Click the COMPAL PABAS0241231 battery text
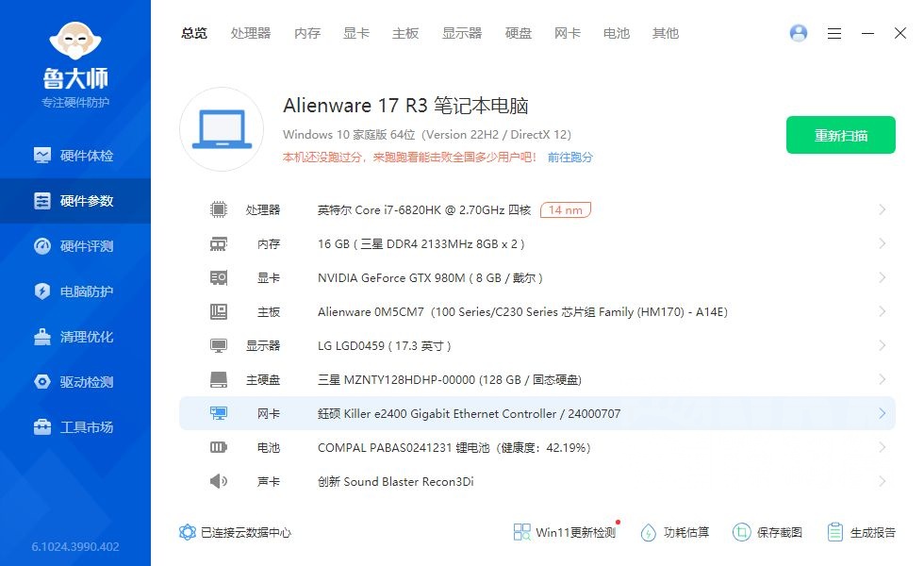 (x=454, y=447)
